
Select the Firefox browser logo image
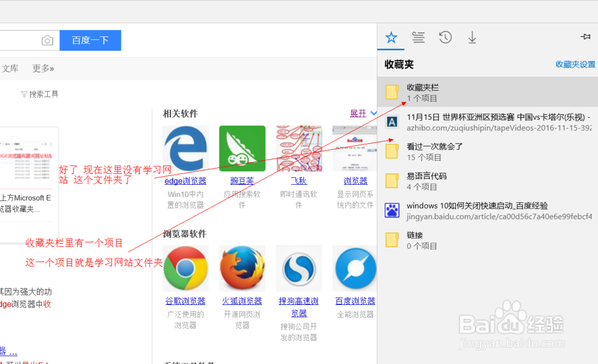(x=242, y=268)
